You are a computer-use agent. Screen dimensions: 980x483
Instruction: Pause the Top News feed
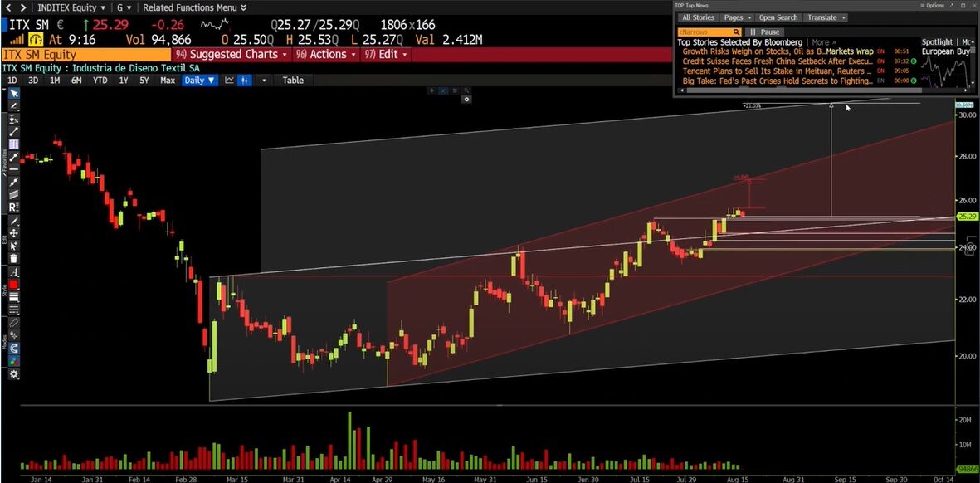coord(765,32)
